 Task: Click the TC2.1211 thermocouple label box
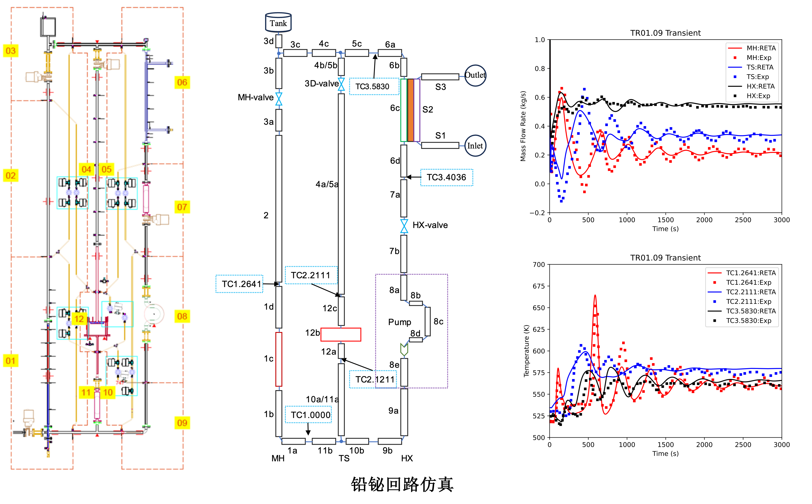click(373, 379)
